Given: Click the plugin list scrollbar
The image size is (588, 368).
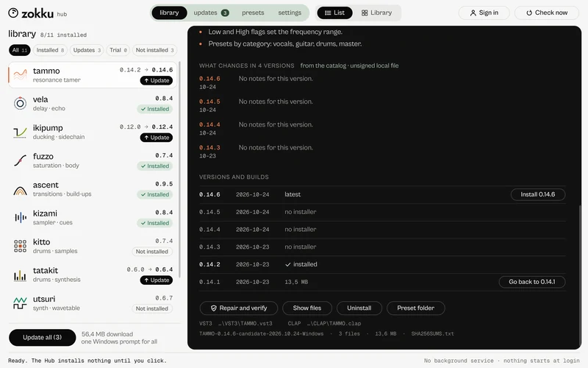Looking at the screenshot, I should click(x=179, y=170).
